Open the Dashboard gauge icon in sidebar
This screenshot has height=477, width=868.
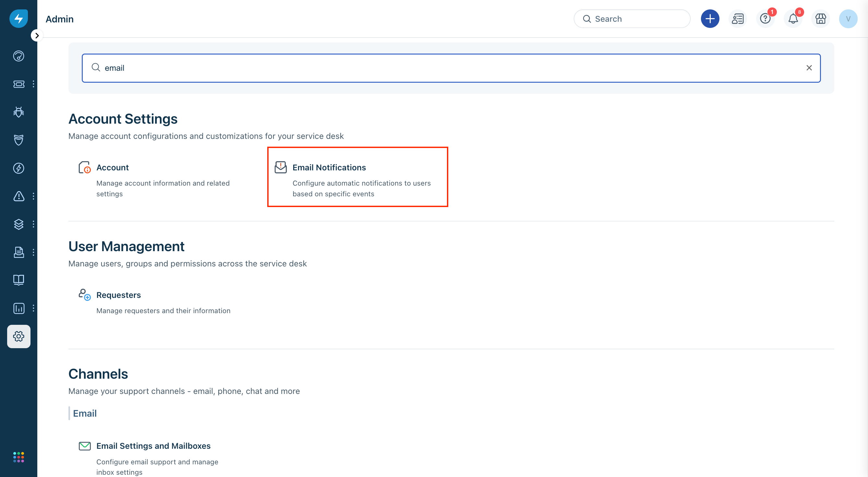(x=18, y=56)
